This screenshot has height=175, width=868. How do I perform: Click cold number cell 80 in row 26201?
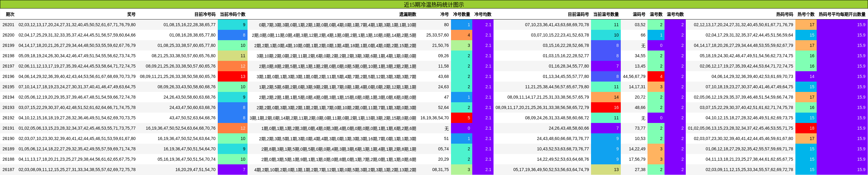coord(446,25)
